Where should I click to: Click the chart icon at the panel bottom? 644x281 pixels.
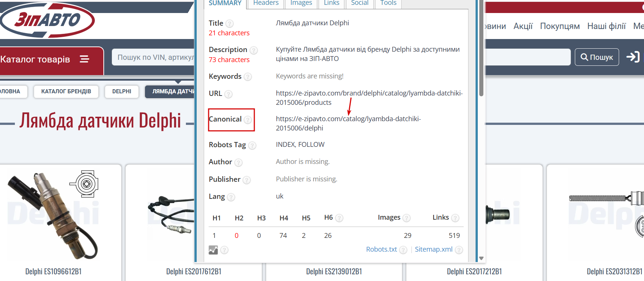(213, 250)
